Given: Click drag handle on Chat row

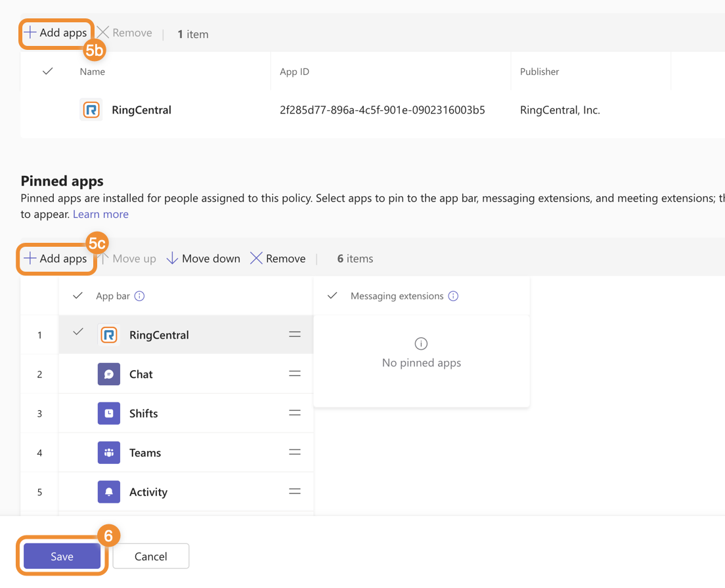Looking at the screenshot, I should coord(295,373).
